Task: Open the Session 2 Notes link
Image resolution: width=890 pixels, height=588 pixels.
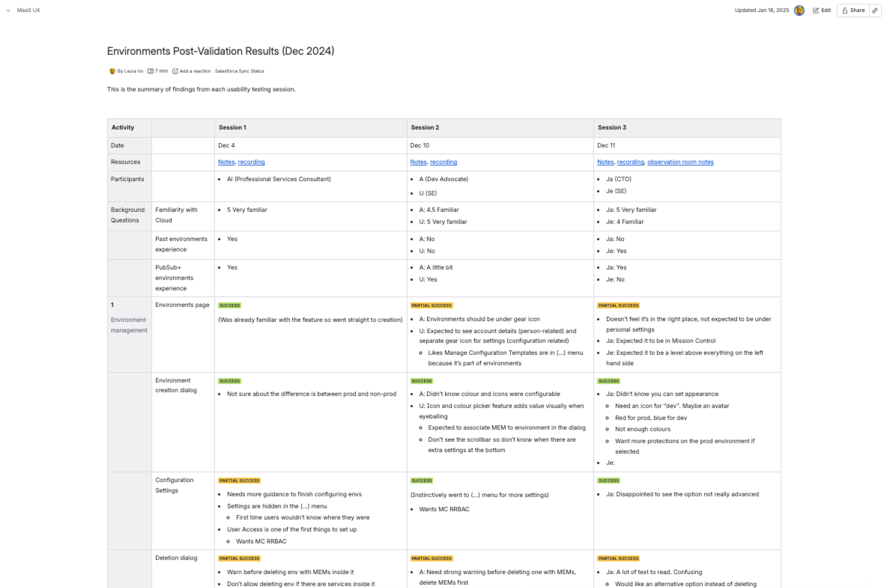Action: click(x=418, y=162)
